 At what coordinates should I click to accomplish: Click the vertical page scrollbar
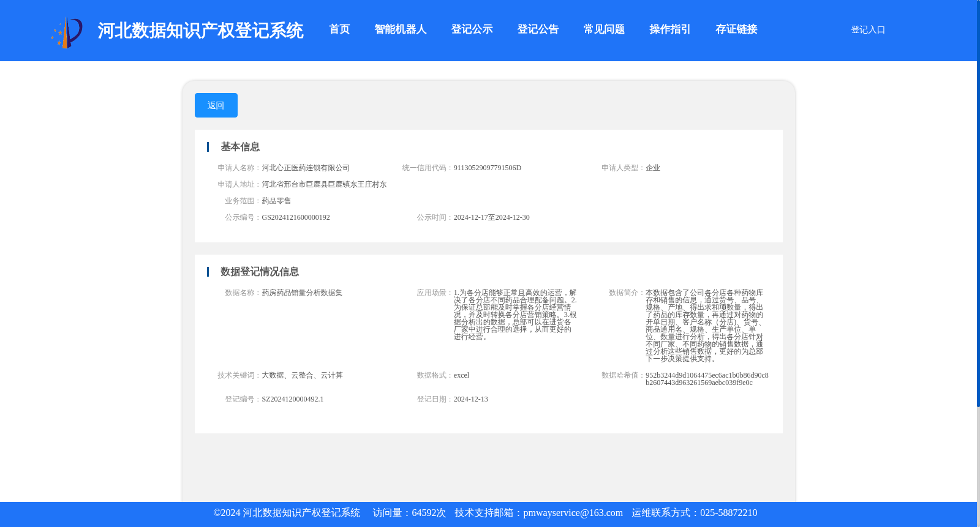[x=978, y=203]
